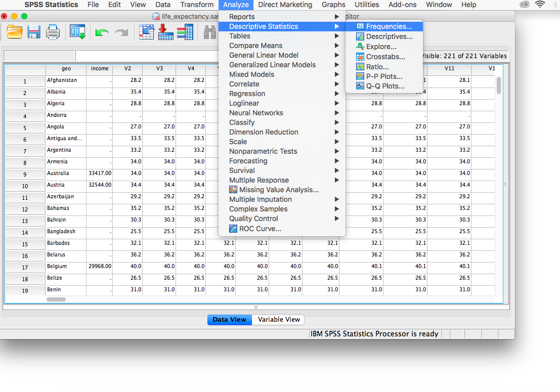Expand the Neural Networks submenu
This screenshot has height=392, width=560.
tap(282, 113)
